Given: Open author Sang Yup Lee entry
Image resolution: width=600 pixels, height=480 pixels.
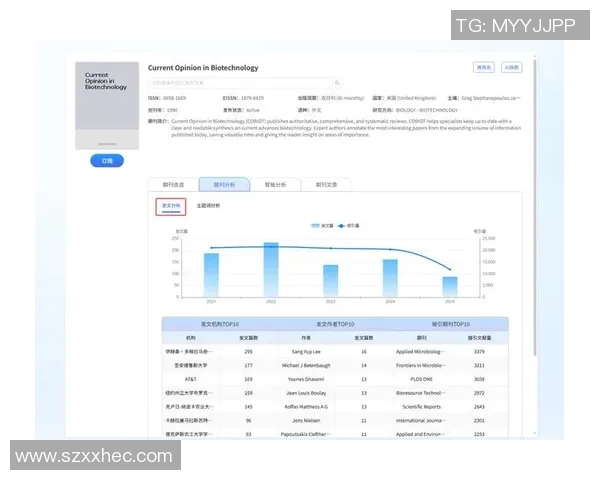Looking at the screenshot, I should point(306,352).
